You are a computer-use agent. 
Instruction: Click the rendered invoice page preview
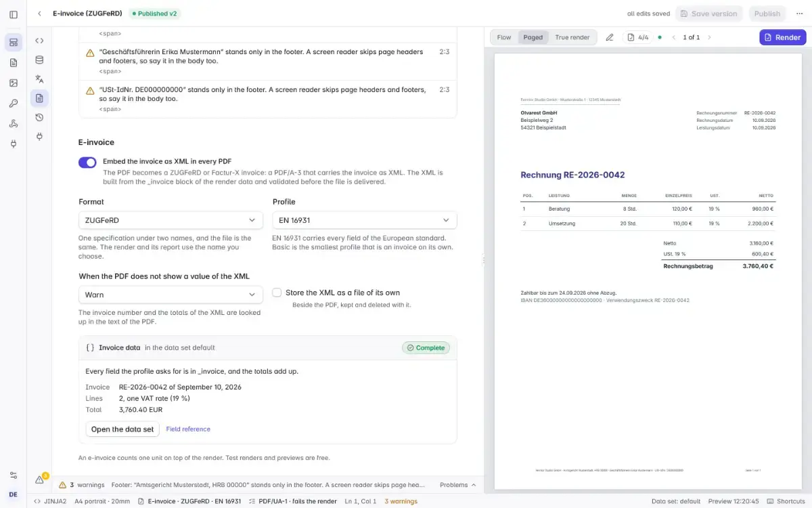tap(648, 271)
